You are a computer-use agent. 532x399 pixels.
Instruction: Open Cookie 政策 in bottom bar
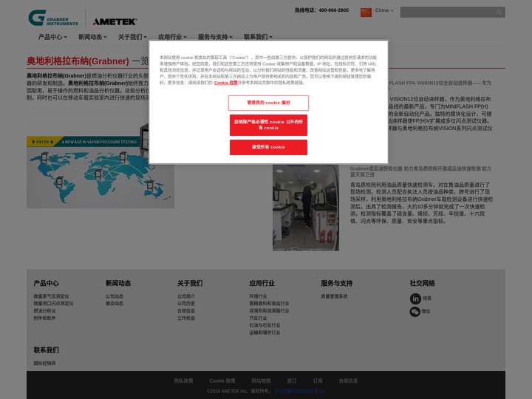[x=222, y=381]
